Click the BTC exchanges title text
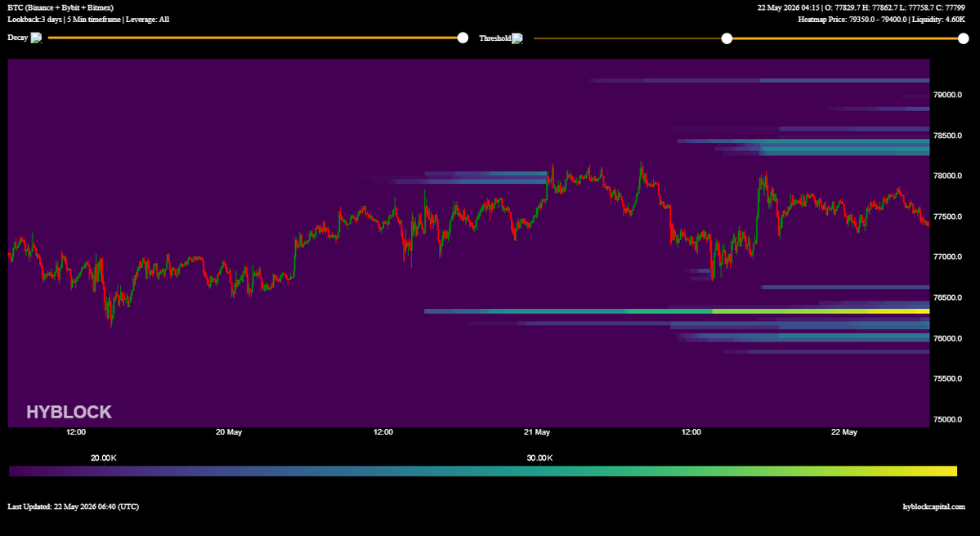980x536 pixels. point(60,8)
